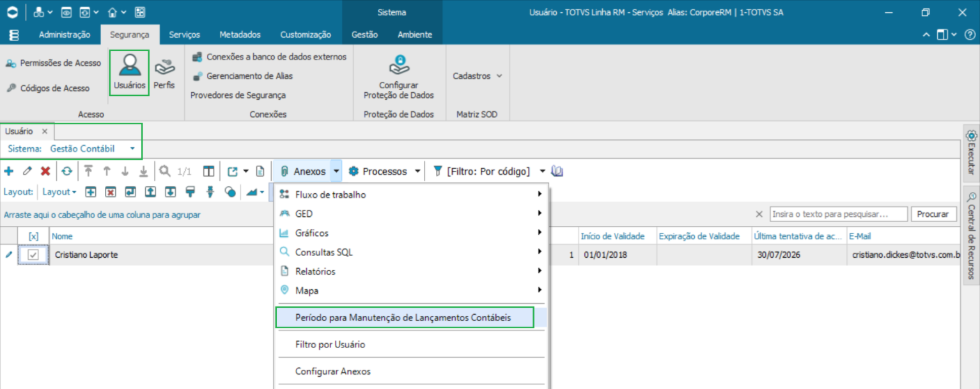The width and height of the screenshot is (980, 389).
Task: Click the layout delete icon with red X
Action: [111, 191]
